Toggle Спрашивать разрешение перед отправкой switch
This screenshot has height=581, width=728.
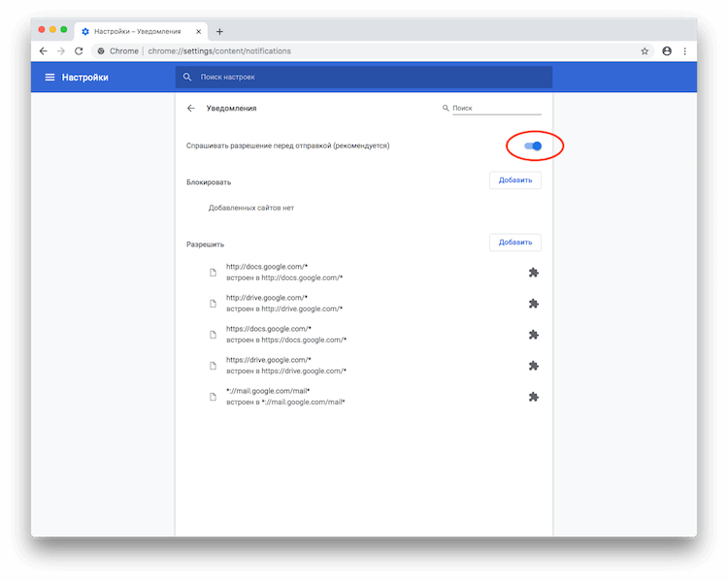pos(533,145)
